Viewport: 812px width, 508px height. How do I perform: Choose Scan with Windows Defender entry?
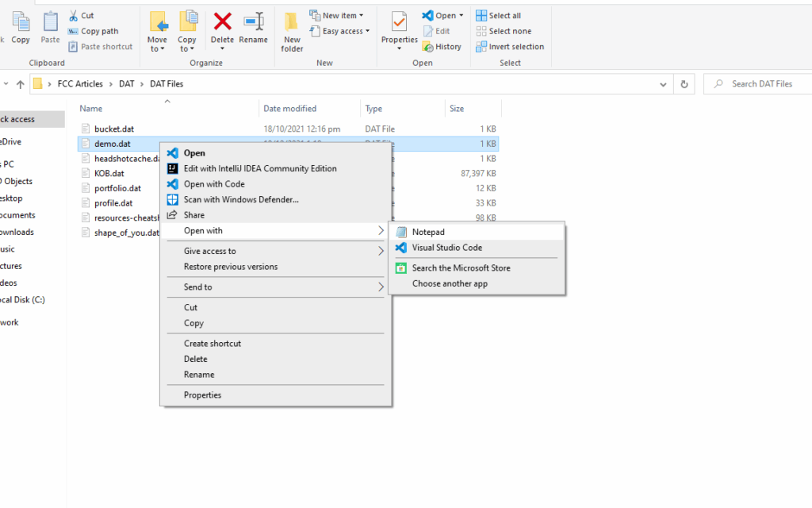pos(240,199)
